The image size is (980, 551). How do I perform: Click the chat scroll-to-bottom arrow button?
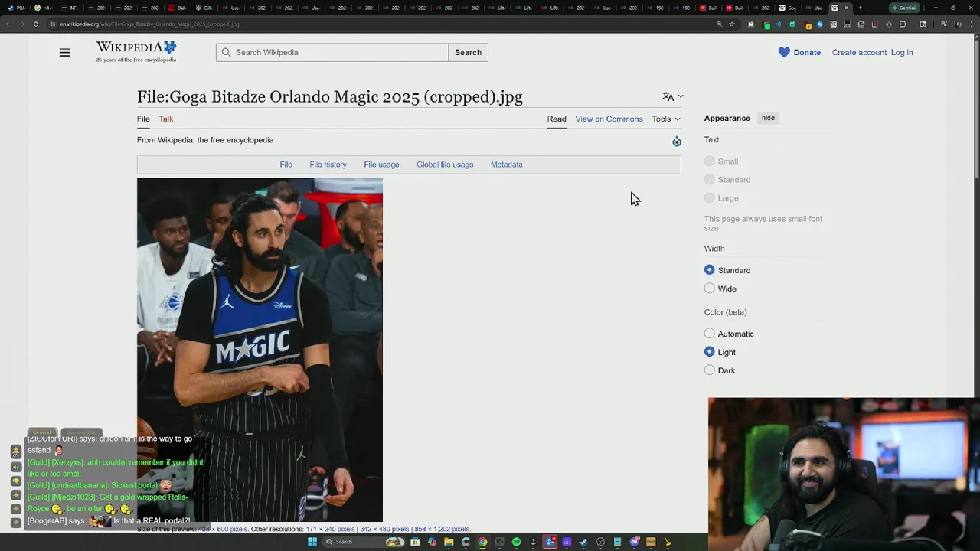click(x=16, y=522)
